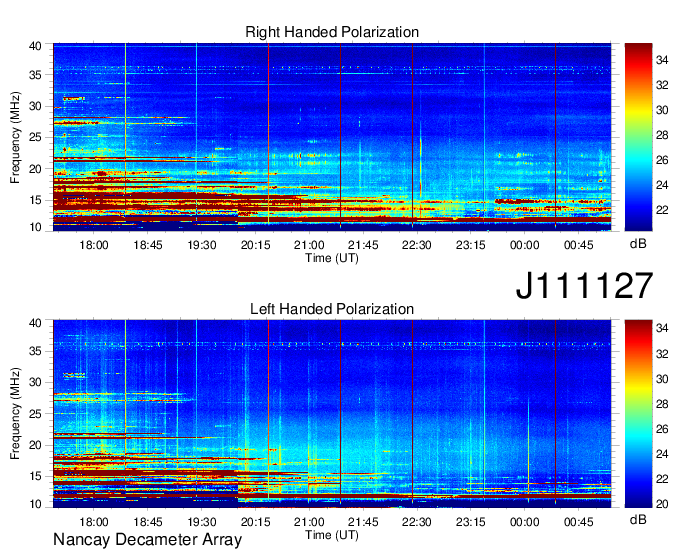Click the "Left Handed Polarization" title
Image resolution: width=680 pixels, height=552 pixels.
pos(332,309)
